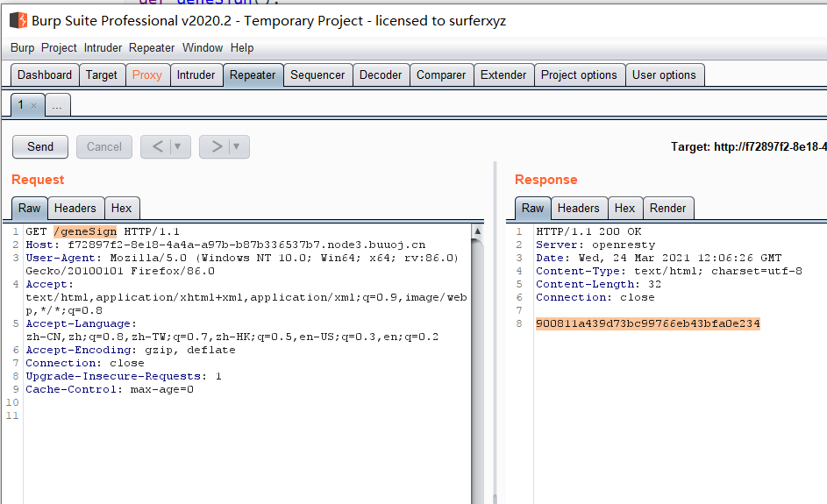Click the highlighted hash in the response body
The height and width of the screenshot is (504, 827).
[x=648, y=323]
